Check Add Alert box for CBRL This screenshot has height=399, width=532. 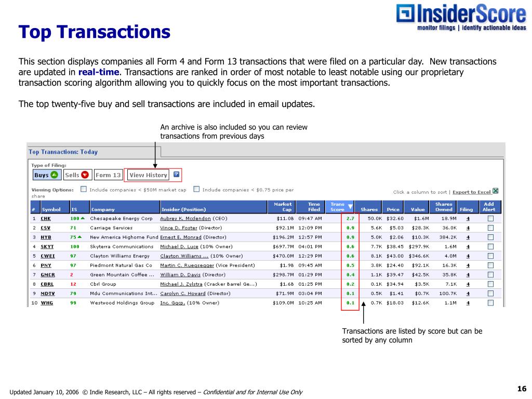(490, 284)
